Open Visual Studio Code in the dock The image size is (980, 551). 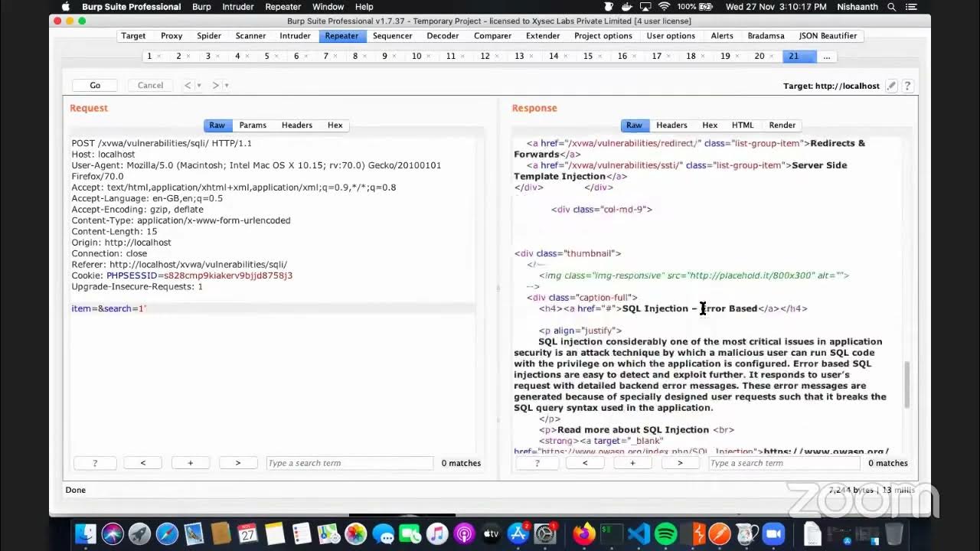[x=639, y=533]
